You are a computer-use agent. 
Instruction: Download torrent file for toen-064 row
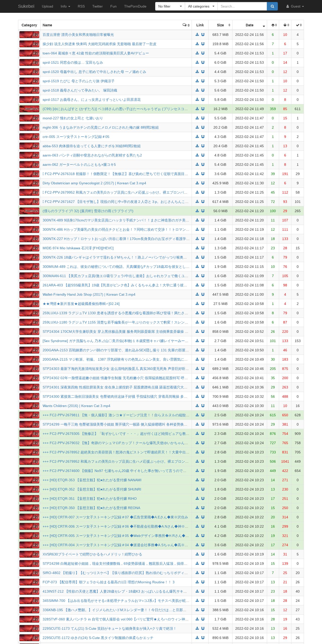(x=197, y=53)
